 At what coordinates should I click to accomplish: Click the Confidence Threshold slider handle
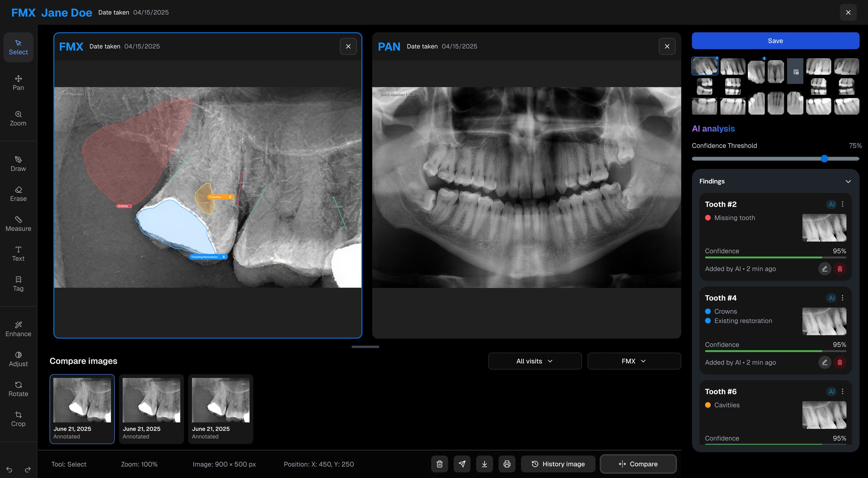pyautogui.click(x=824, y=158)
